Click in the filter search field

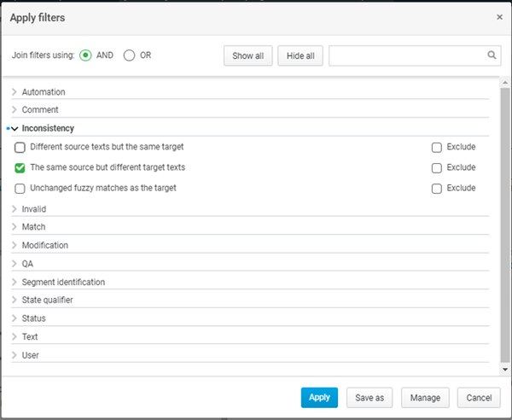tap(407, 55)
